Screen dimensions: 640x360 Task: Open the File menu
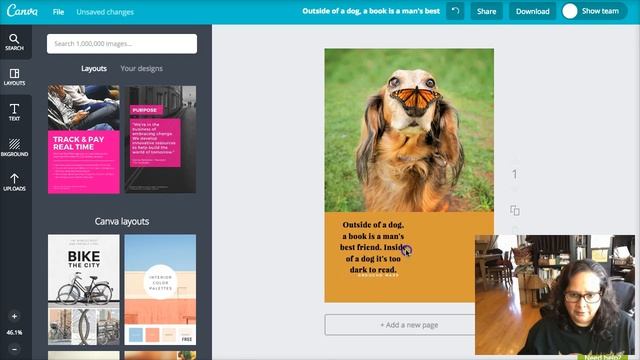[x=58, y=12]
